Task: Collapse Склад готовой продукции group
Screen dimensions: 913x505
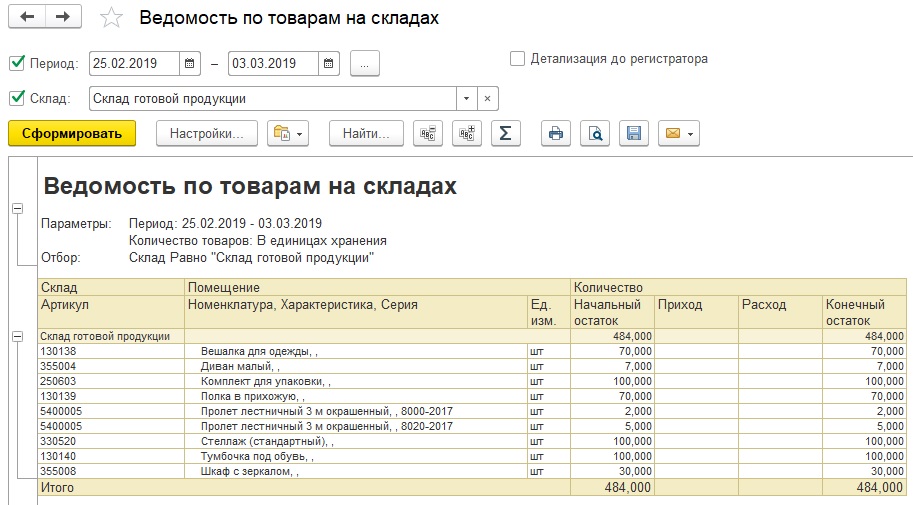Action: pyautogui.click(x=17, y=336)
